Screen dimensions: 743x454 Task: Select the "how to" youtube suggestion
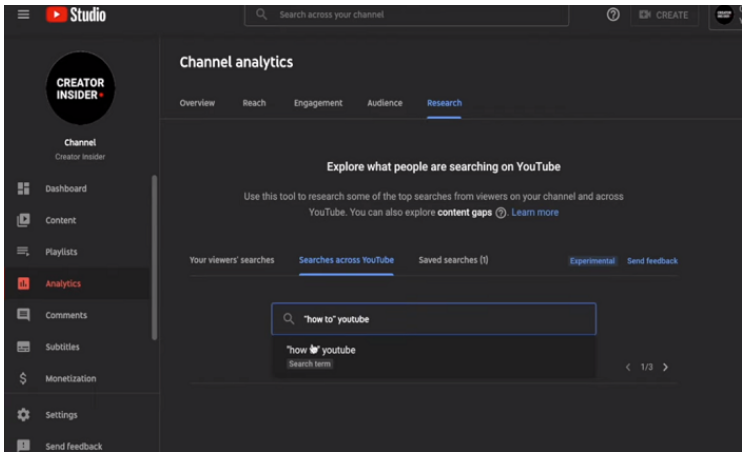tap(434, 356)
